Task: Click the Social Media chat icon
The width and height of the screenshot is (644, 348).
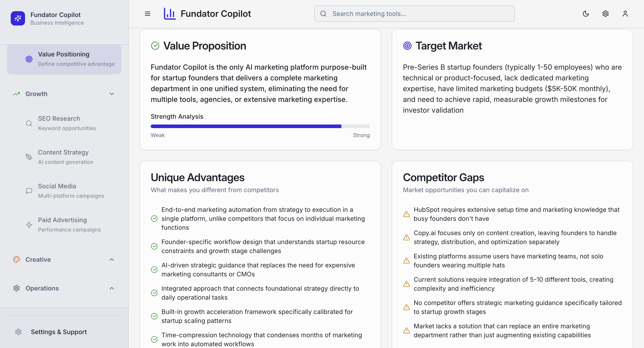Action: click(x=29, y=191)
